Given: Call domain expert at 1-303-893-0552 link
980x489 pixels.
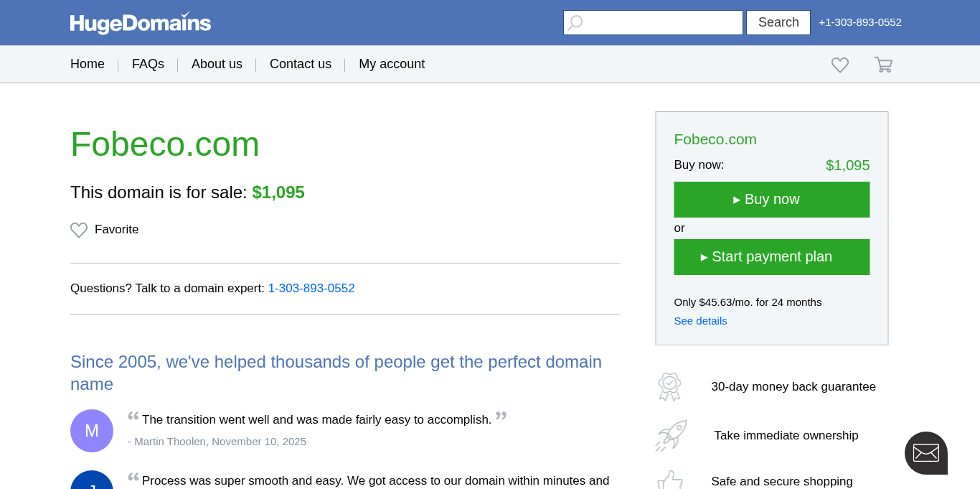Looking at the screenshot, I should [311, 289].
